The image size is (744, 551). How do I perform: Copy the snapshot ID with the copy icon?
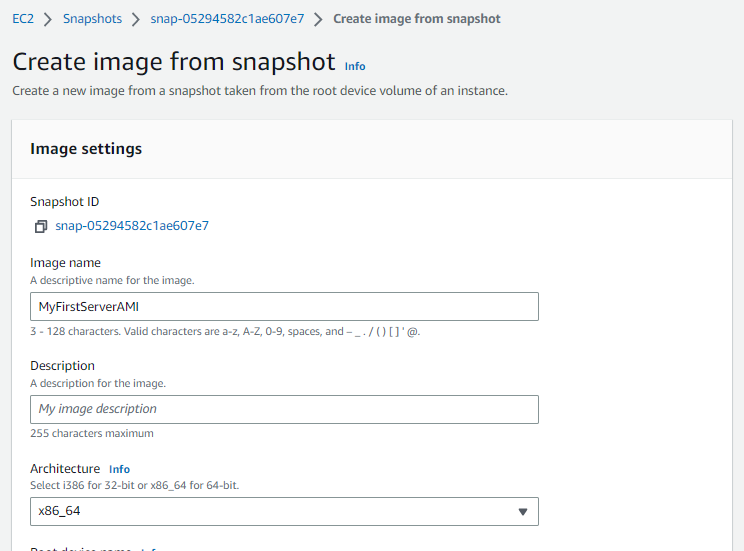coord(41,226)
